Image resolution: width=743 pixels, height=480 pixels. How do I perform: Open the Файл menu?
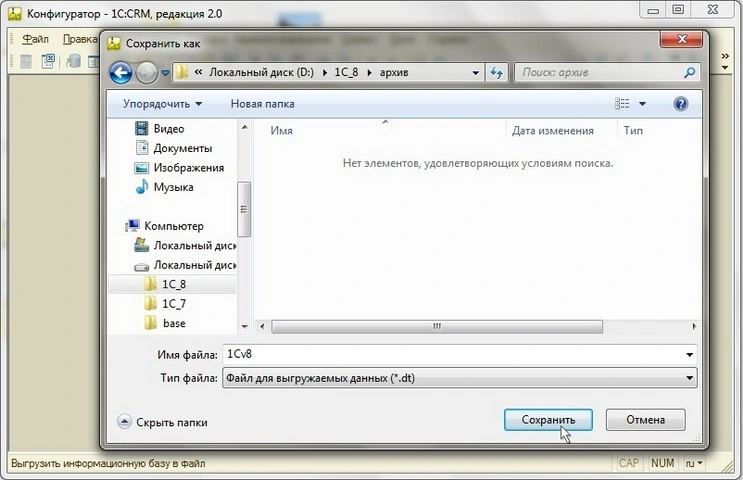35,39
